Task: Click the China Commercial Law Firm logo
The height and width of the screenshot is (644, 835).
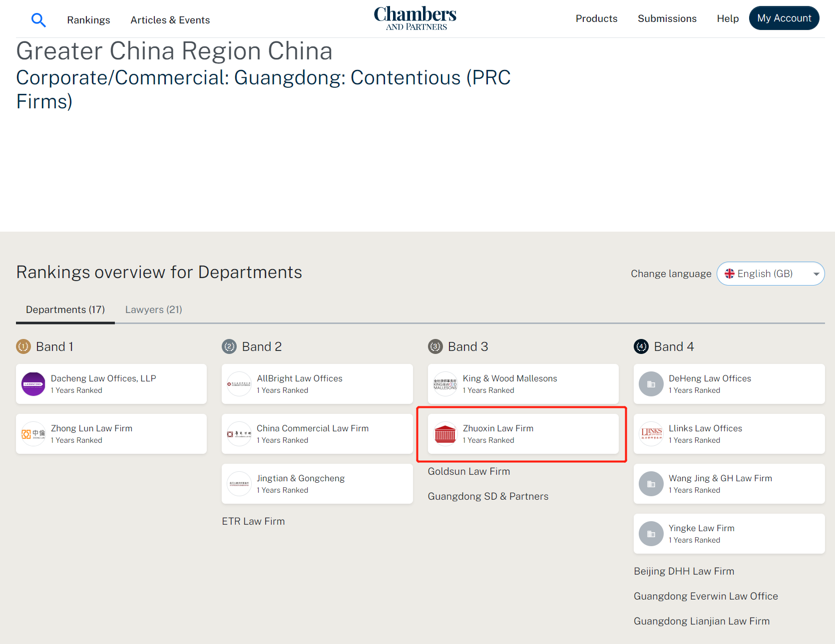Action: [239, 434]
